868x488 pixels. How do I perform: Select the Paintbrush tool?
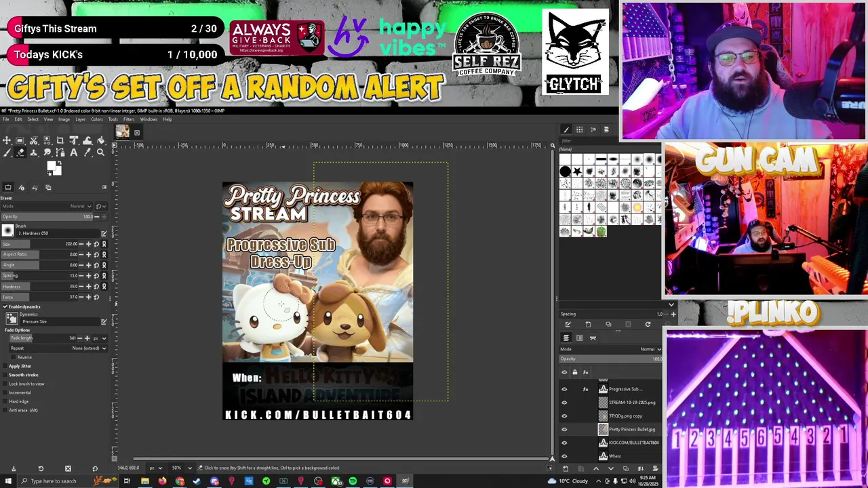(x=7, y=152)
